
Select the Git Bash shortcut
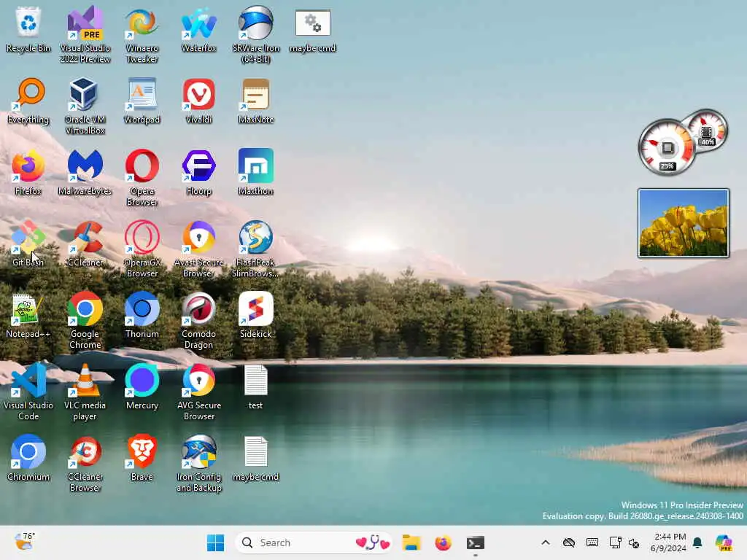click(28, 244)
